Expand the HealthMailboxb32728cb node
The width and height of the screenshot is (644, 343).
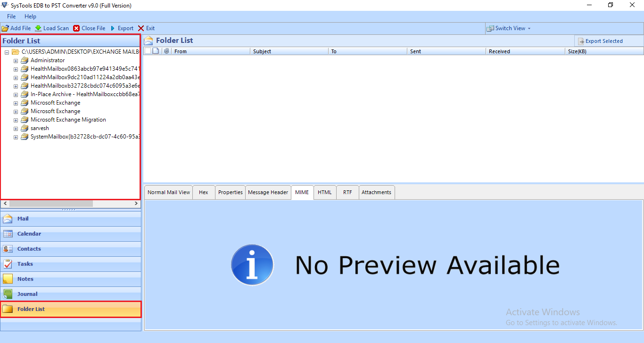(x=16, y=86)
